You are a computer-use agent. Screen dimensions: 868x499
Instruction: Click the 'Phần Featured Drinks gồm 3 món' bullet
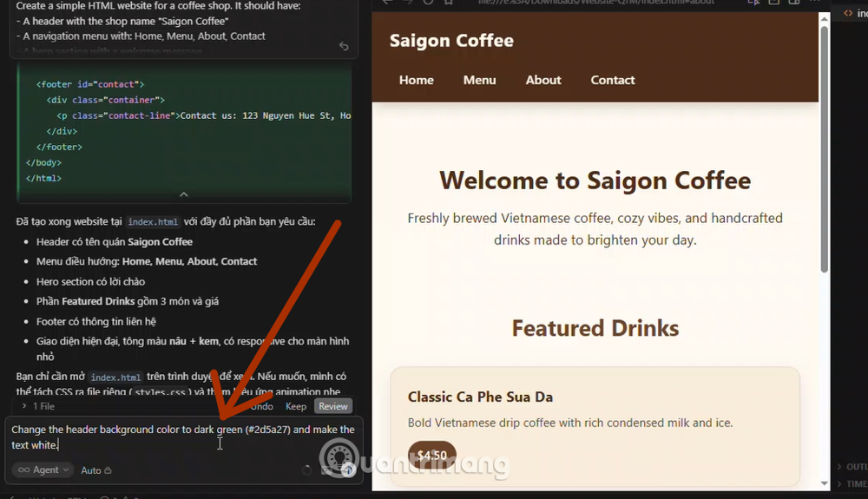(x=128, y=301)
